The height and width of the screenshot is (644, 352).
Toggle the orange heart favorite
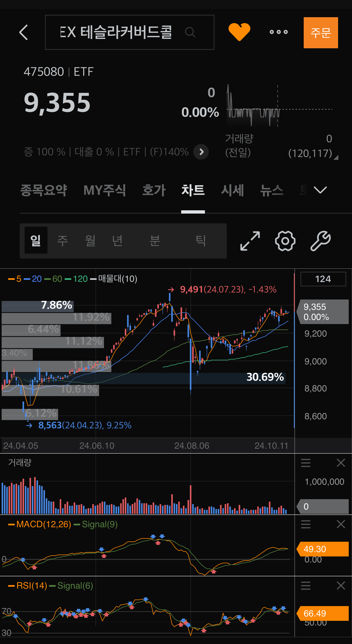(x=239, y=32)
